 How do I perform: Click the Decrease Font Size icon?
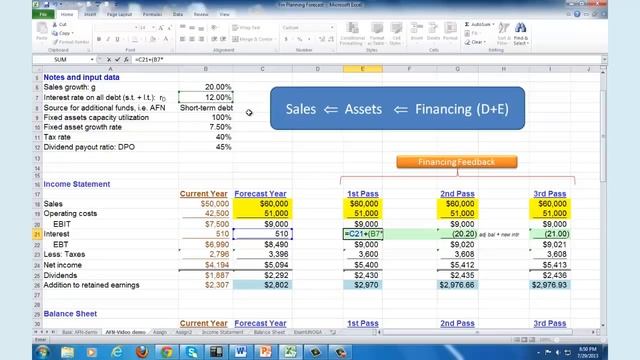(x=169, y=28)
